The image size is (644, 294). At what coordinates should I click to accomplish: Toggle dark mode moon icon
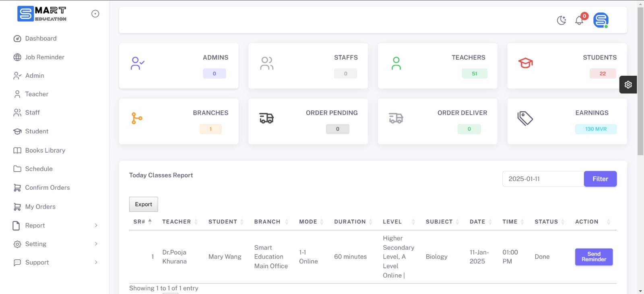click(x=561, y=20)
